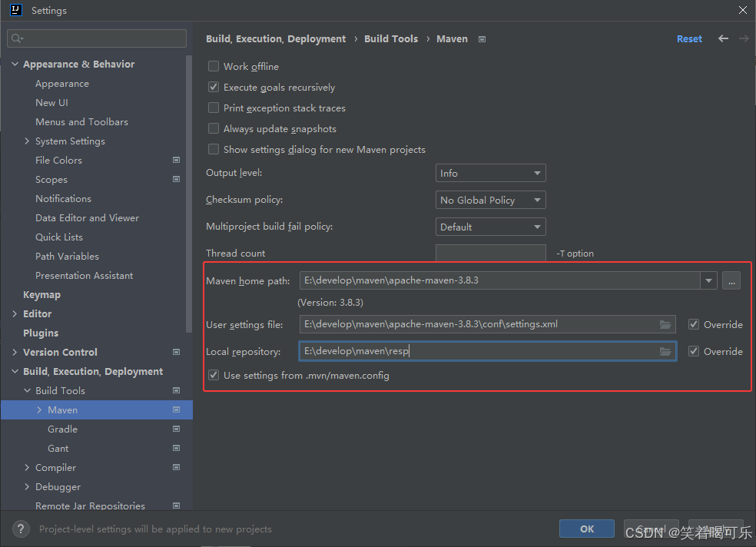Go back with the left arrow

[723, 38]
